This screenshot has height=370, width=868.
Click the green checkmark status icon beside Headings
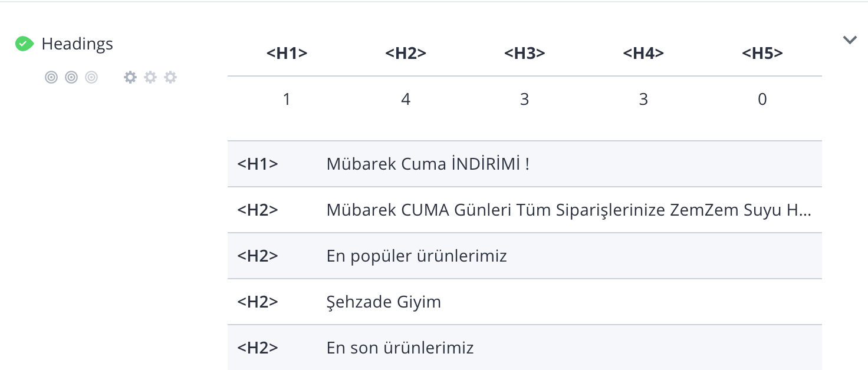[x=24, y=44]
